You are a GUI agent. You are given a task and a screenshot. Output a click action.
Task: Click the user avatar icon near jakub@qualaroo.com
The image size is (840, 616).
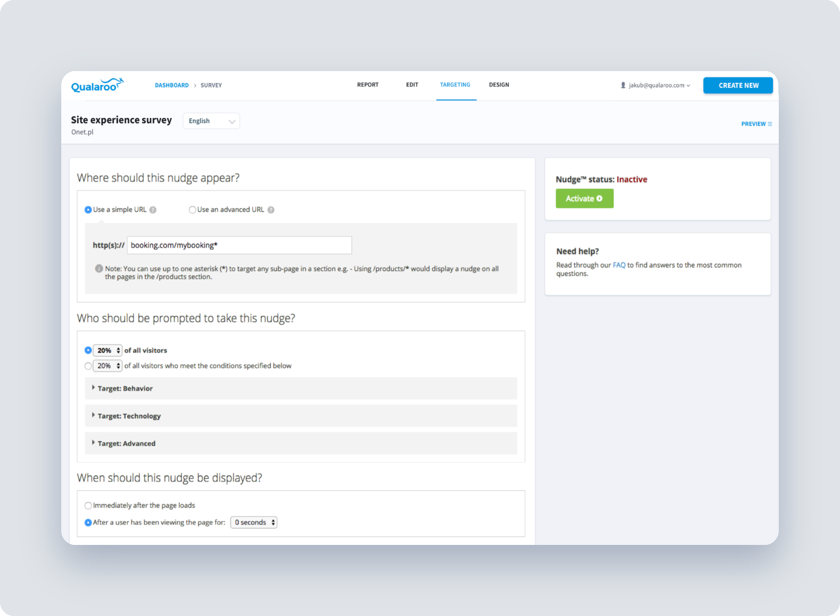623,85
